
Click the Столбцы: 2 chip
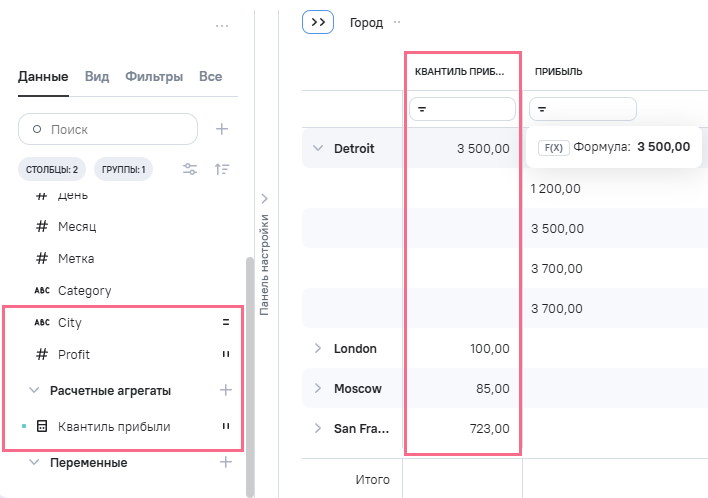point(52,170)
